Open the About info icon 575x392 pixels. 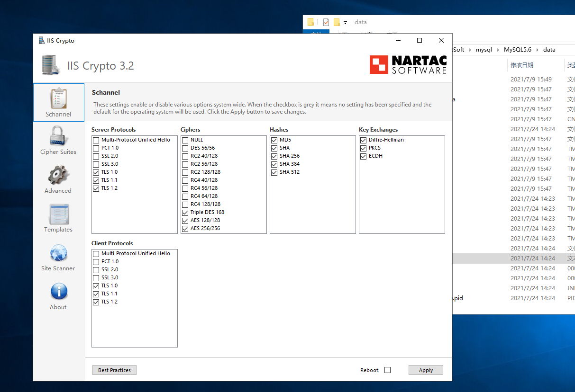point(59,292)
